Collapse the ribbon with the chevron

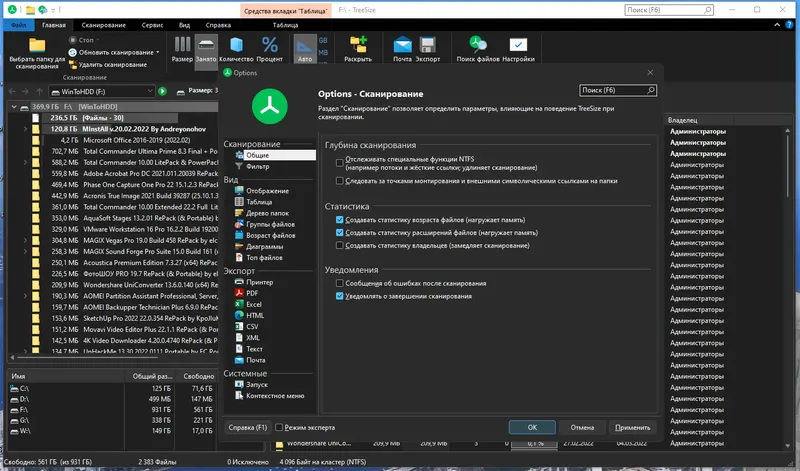point(777,25)
